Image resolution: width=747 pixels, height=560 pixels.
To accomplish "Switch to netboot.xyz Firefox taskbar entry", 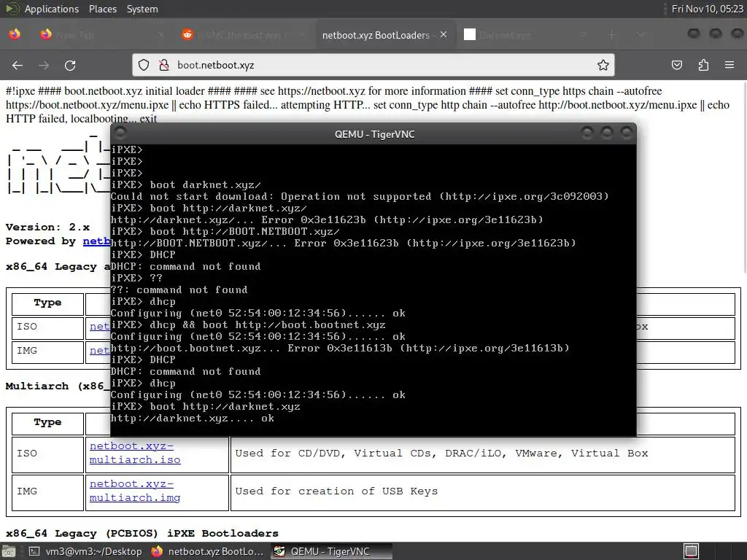I will (x=206, y=551).
